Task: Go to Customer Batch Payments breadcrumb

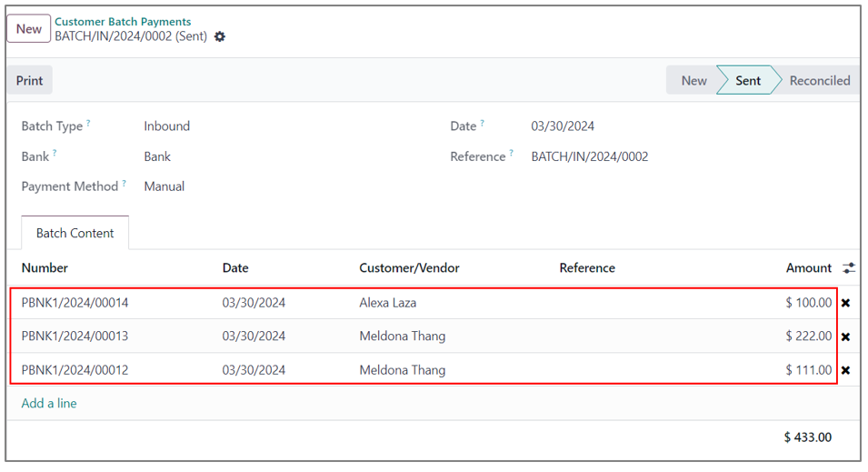Action: 123,22
